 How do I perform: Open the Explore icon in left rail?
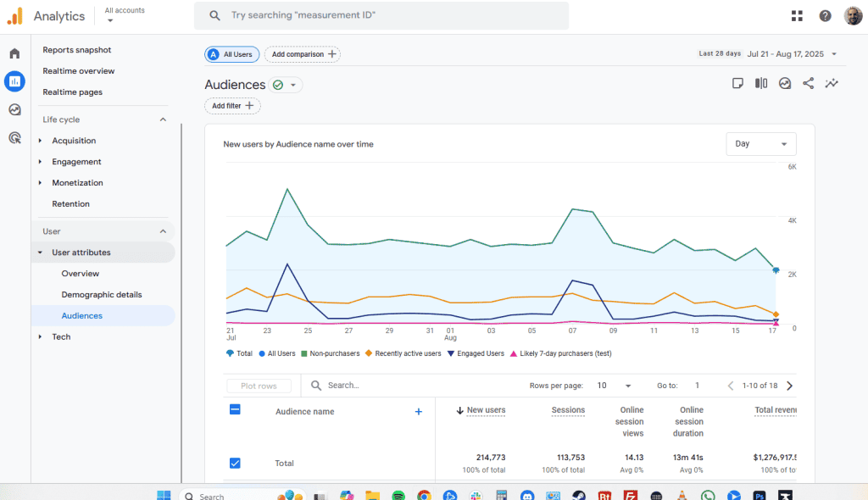14,109
